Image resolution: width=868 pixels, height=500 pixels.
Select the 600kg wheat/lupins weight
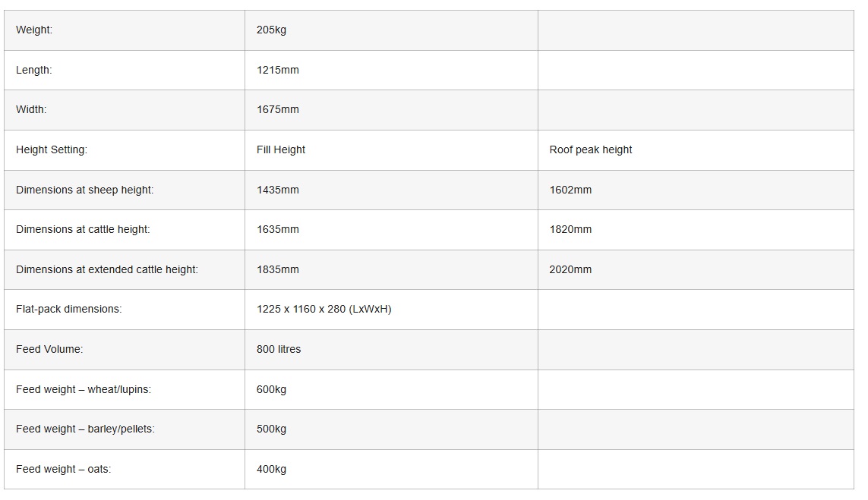tap(271, 390)
